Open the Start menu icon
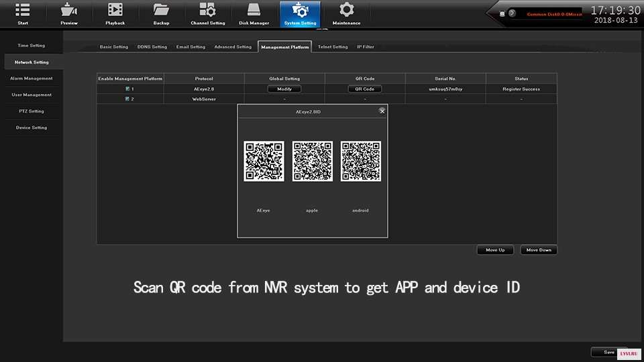Screen dimensions: 644x362 pyautogui.click(x=23, y=11)
